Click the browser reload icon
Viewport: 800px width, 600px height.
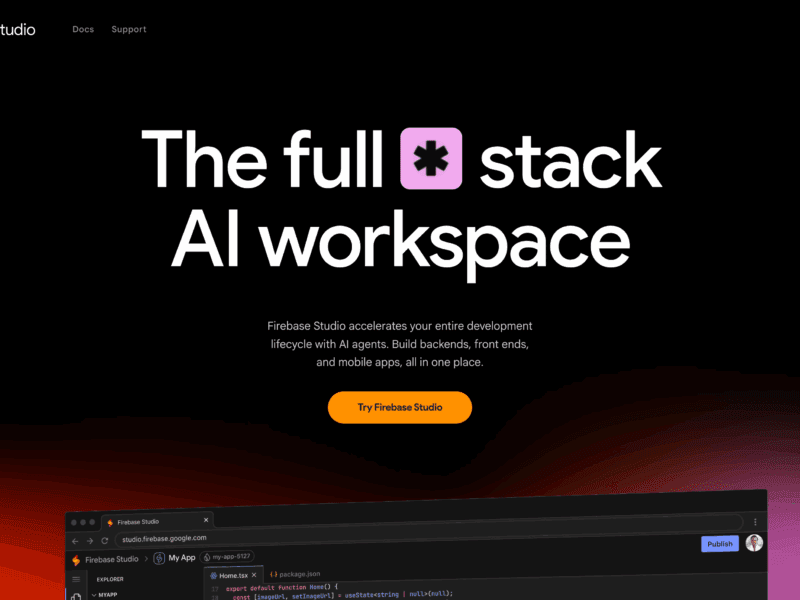pyautogui.click(x=105, y=540)
